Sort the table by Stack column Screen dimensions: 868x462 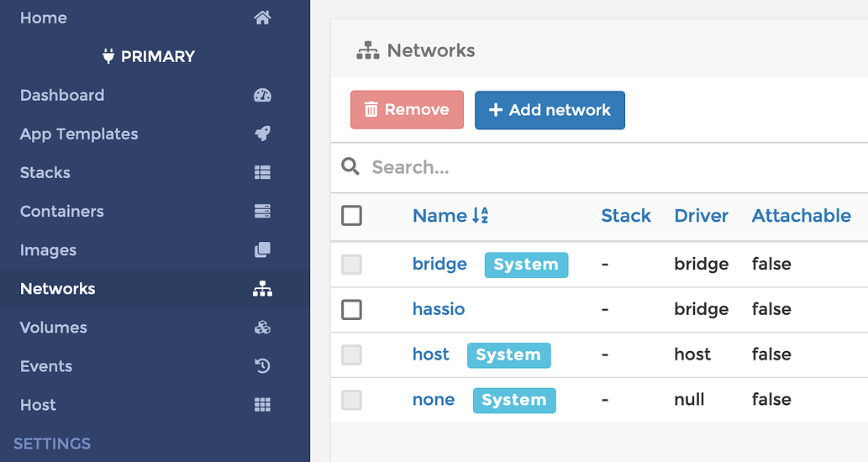point(626,215)
